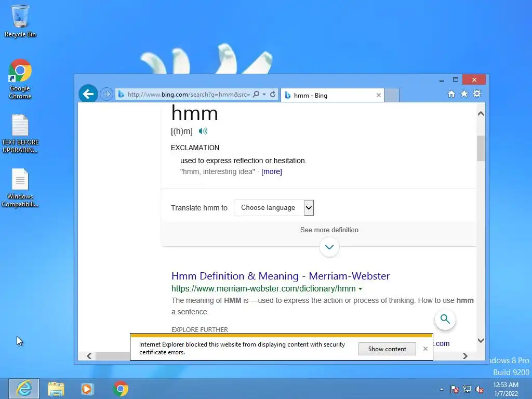Select the "hmm - Bing" tab
The height and width of the screenshot is (399, 532).
(x=332, y=96)
